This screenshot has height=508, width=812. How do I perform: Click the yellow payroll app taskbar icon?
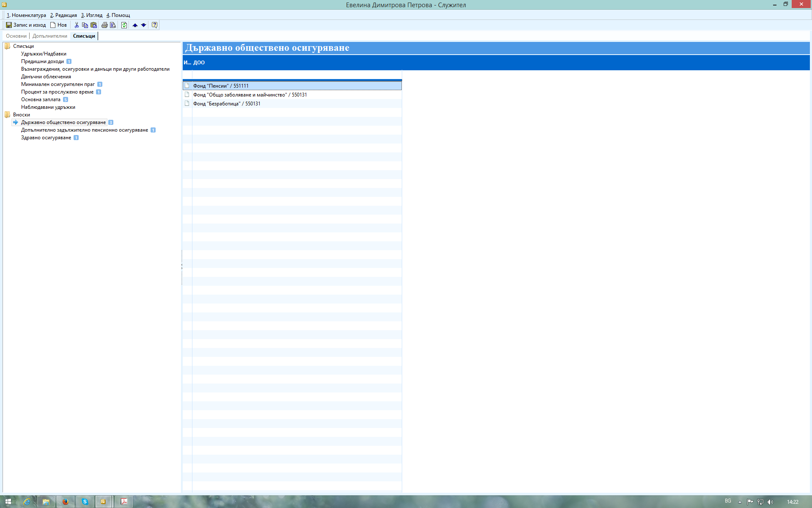click(x=103, y=502)
